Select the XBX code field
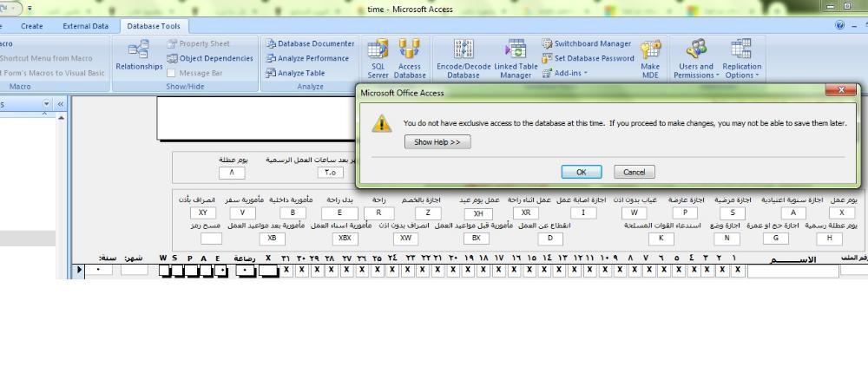The image size is (868, 373). 345,239
